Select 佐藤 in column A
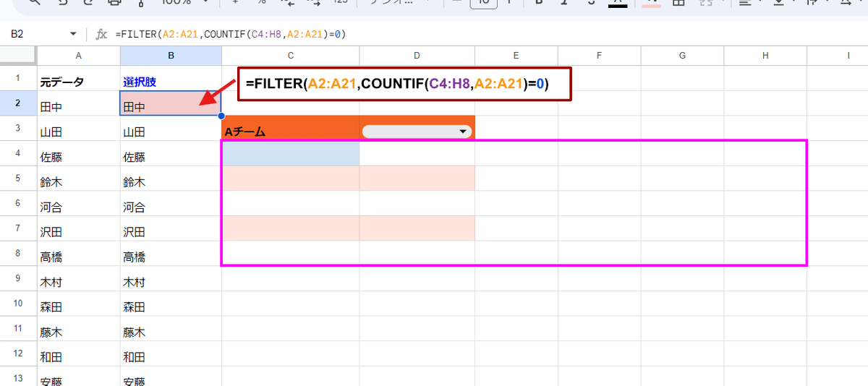The width and height of the screenshot is (868, 386). click(x=79, y=153)
